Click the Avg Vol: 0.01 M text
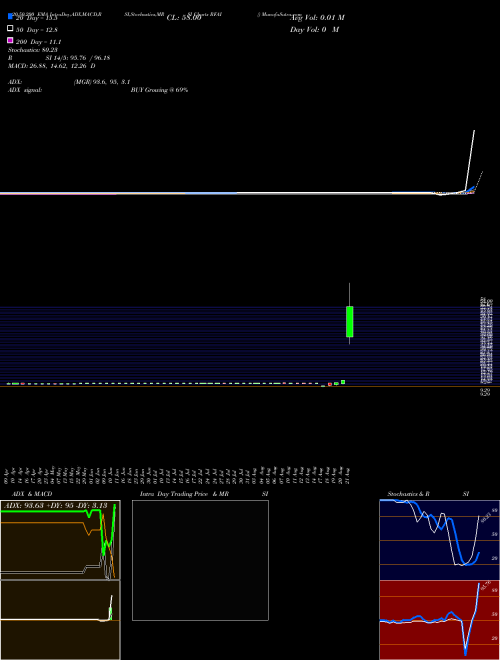The width and height of the screenshot is (500, 660). click(317, 18)
